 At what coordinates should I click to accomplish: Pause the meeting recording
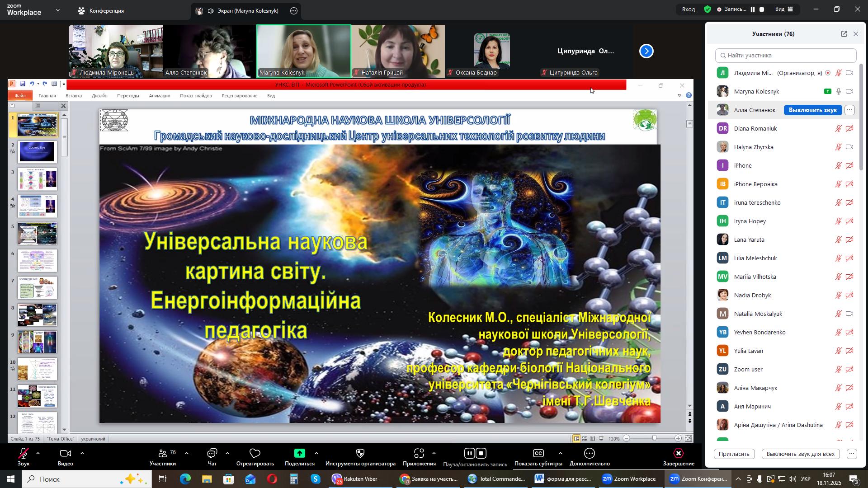[470, 454]
